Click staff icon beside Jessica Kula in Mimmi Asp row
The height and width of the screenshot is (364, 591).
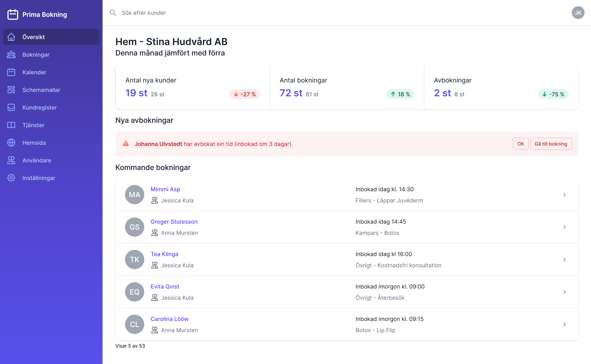point(155,200)
